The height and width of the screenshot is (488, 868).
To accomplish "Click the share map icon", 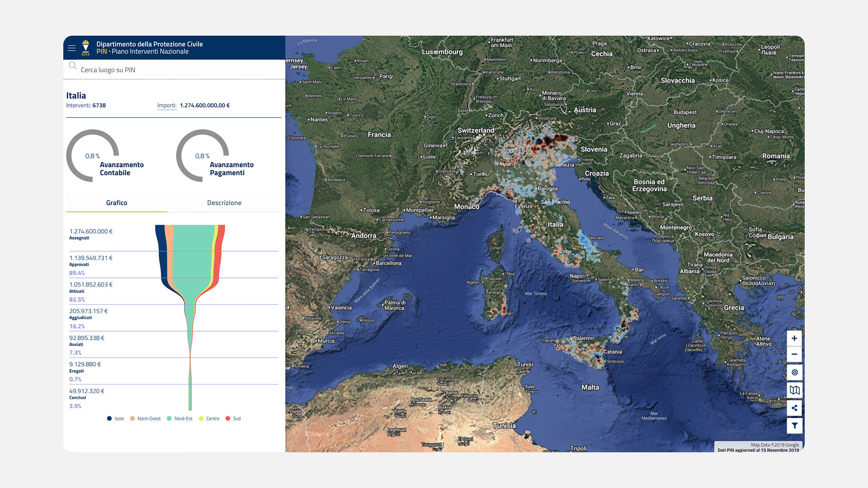I will point(794,408).
